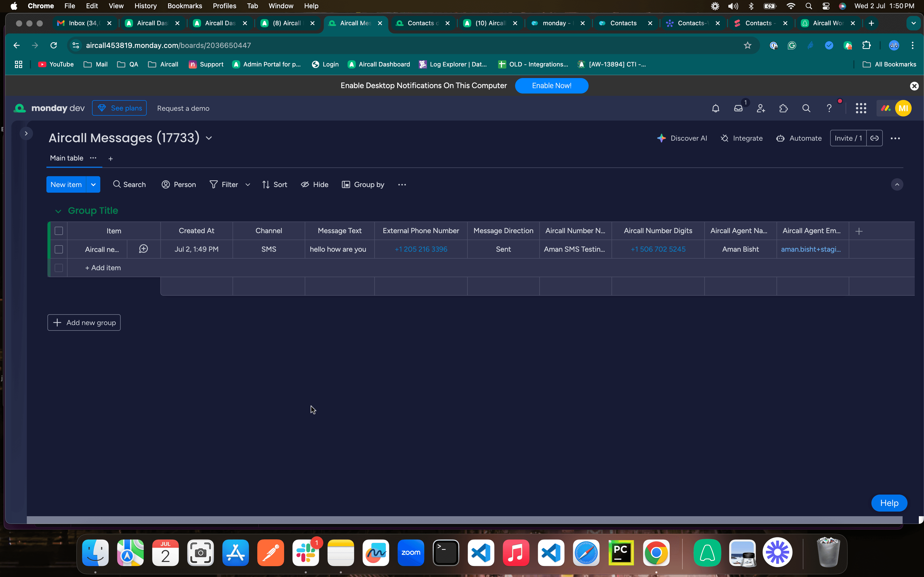Hide columns with the Hide eye button
Viewport: 924px width, 577px height.
[315, 185]
